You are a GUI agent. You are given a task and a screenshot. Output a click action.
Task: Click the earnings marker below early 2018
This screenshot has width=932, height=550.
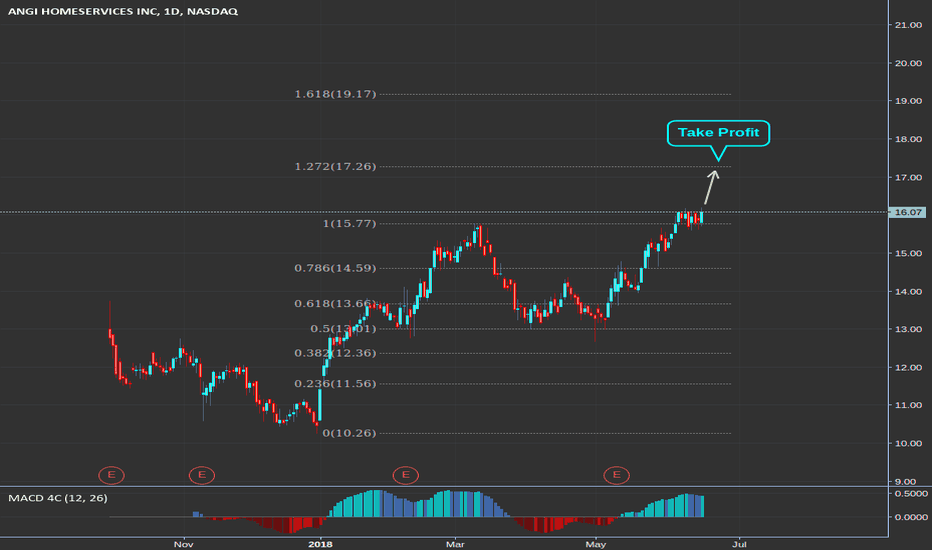click(x=406, y=475)
